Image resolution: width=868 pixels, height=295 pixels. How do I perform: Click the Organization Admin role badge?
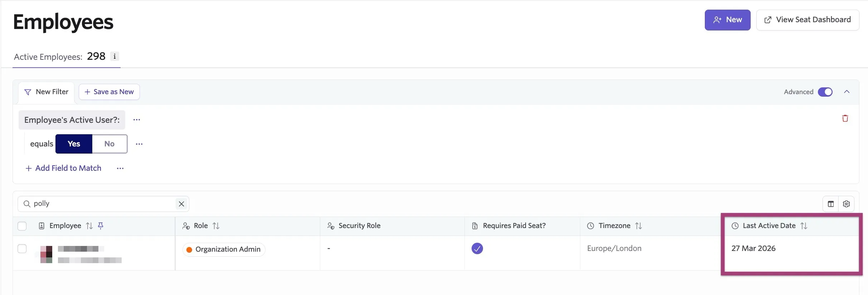coord(224,250)
